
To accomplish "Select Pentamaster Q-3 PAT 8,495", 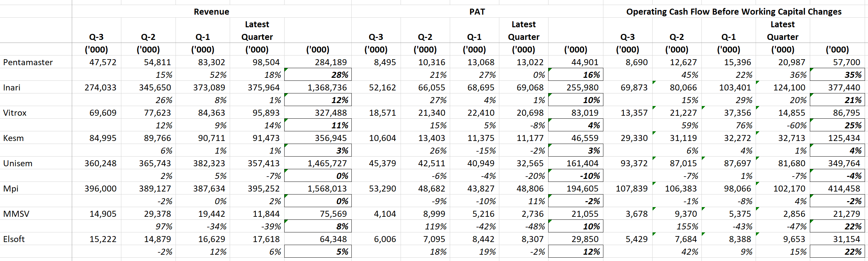I will (x=385, y=63).
